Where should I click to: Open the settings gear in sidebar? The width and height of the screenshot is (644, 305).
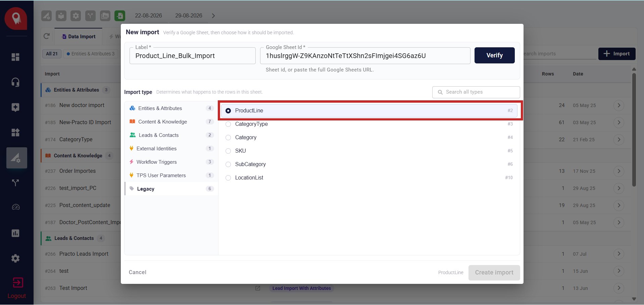(15, 258)
